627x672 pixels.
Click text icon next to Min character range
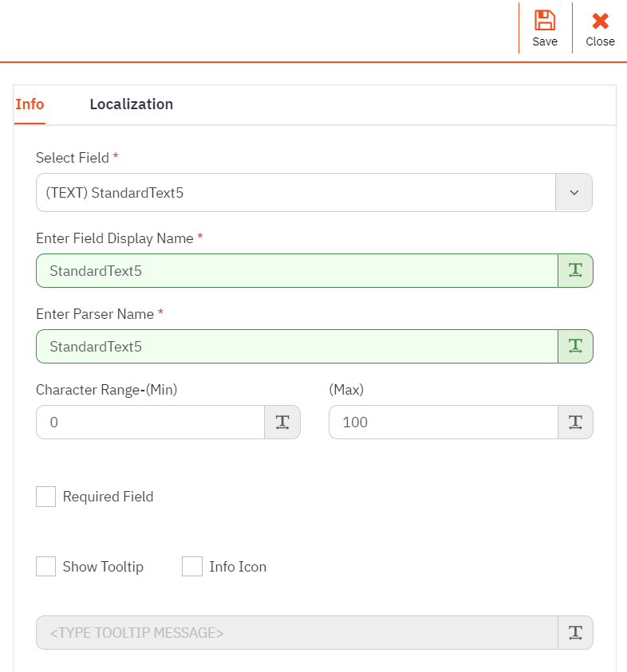click(x=282, y=422)
